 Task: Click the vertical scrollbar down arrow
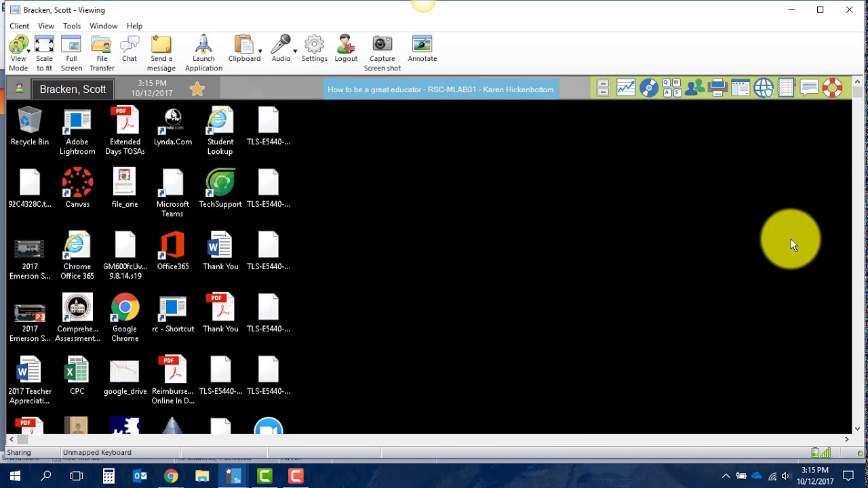click(858, 428)
